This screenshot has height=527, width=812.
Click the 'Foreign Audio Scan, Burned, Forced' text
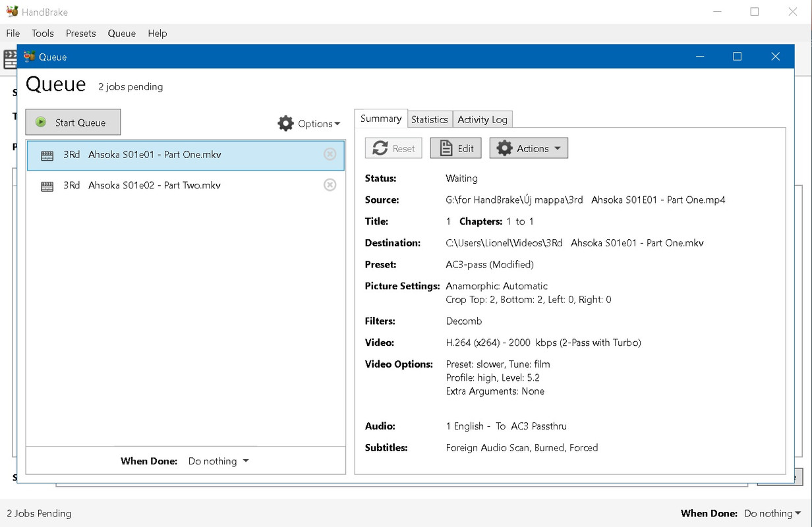click(522, 447)
